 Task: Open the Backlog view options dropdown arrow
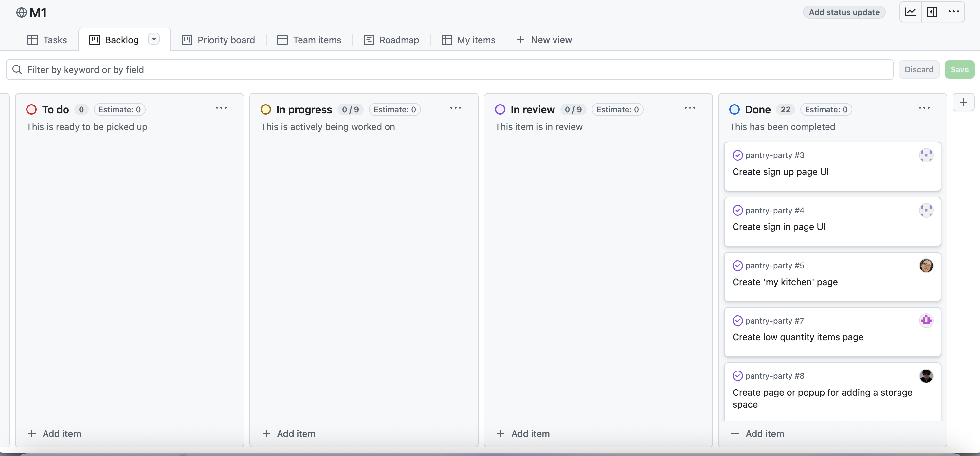(x=154, y=39)
